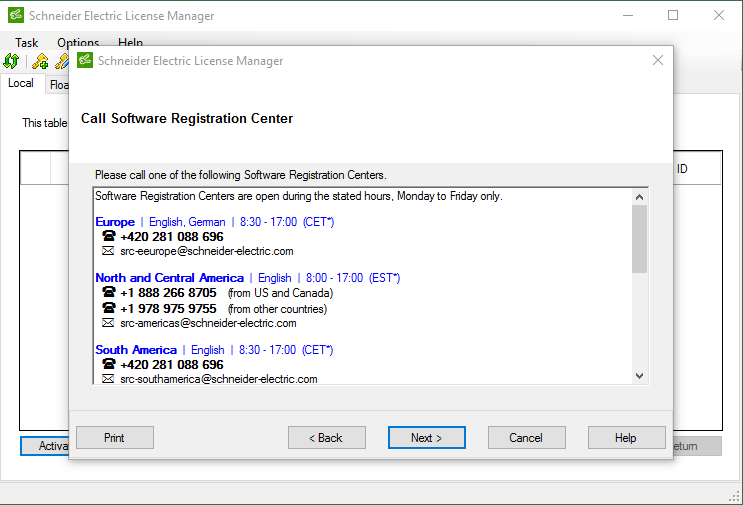
Task: Switch to the Local tab
Action: [21, 83]
